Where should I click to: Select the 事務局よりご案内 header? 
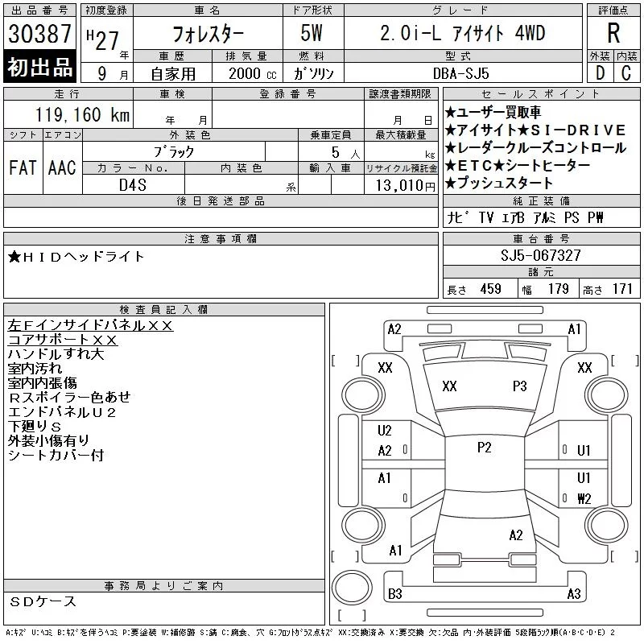point(163,586)
